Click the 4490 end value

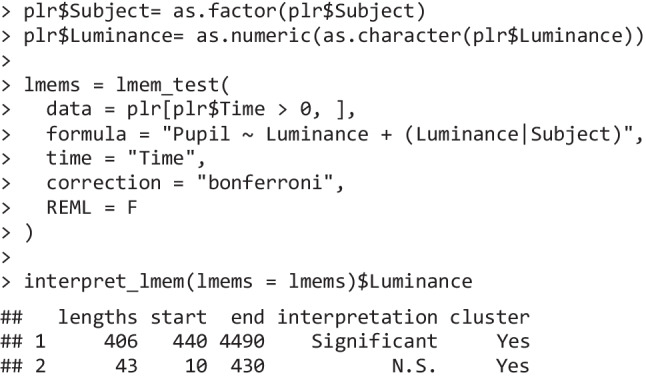tap(241, 342)
